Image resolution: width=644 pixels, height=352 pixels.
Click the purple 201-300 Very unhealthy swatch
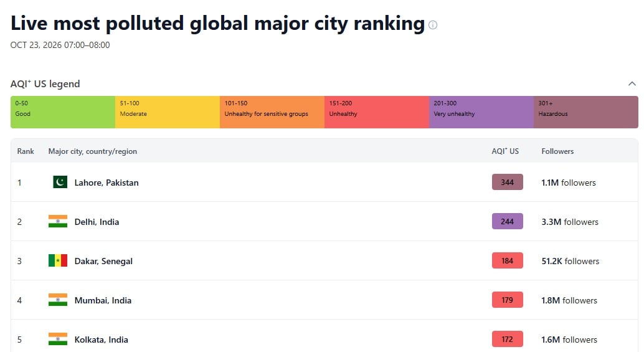click(x=482, y=112)
